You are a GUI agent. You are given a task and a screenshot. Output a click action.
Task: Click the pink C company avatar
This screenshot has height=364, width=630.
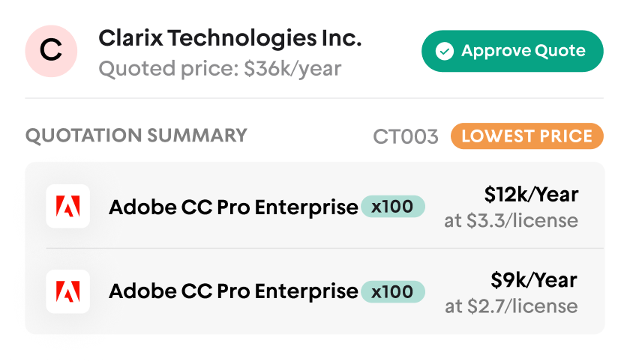point(51,51)
